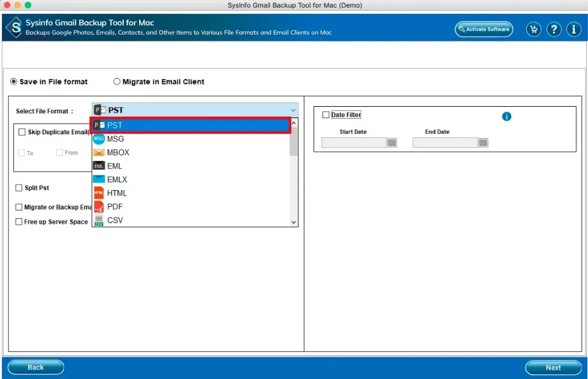Open the help question mark icon
588x379 pixels.
pos(554,29)
